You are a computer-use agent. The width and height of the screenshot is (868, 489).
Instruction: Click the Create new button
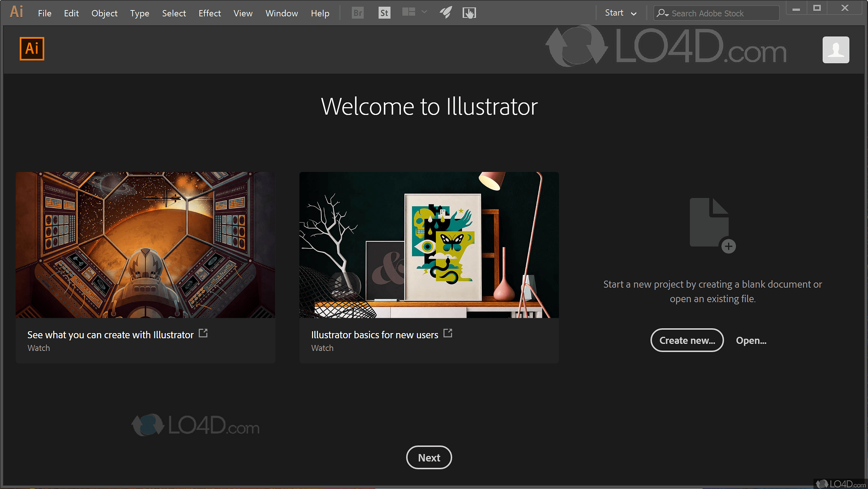click(x=687, y=340)
